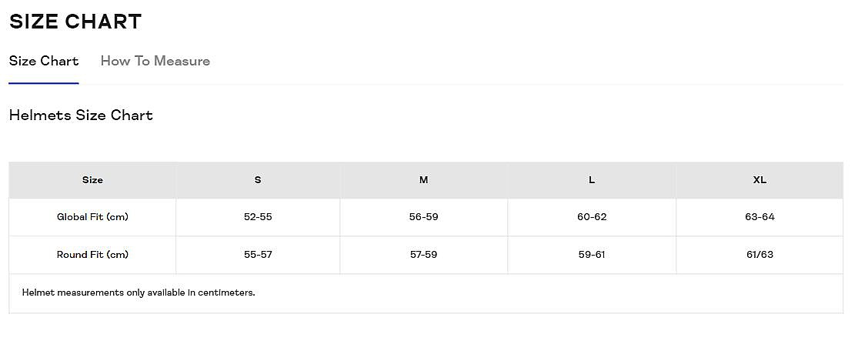This screenshot has height=351, width=868.
Task: Click the centimeters-only helmet measurements note
Action: tap(139, 292)
